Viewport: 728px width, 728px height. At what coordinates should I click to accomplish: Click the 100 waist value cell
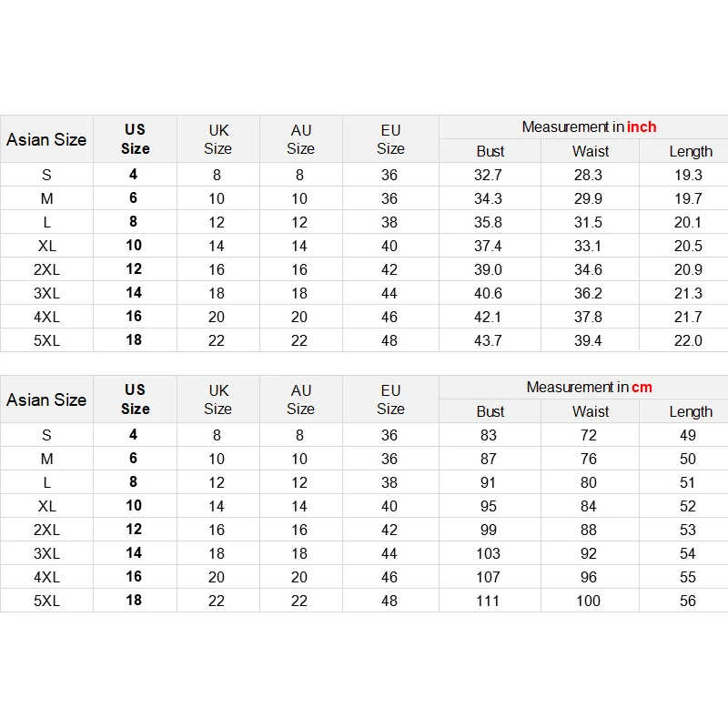click(x=589, y=601)
